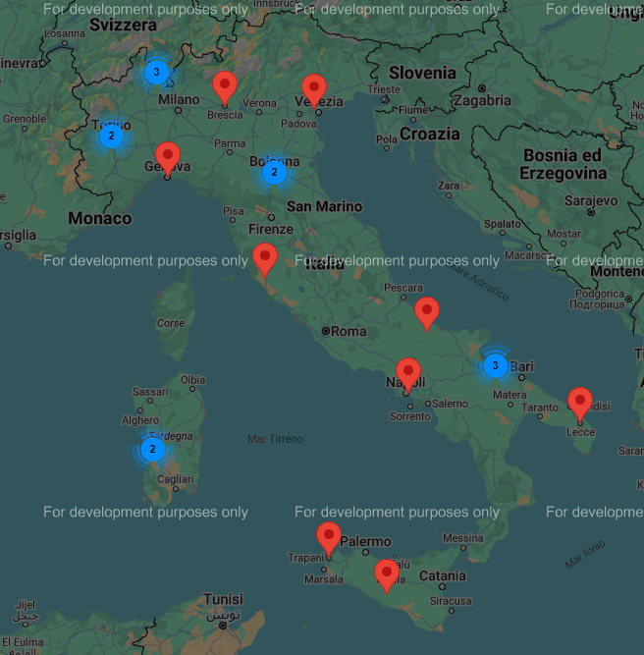Image resolution: width=644 pixels, height=655 pixels.
Task: Click the red pin above Brescia
Action: (x=225, y=88)
